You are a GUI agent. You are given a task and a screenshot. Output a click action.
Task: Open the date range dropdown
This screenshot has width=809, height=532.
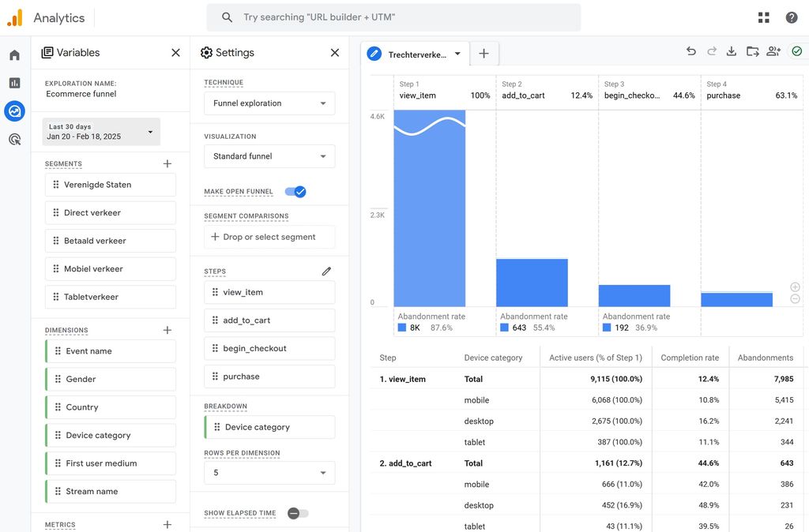101,132
